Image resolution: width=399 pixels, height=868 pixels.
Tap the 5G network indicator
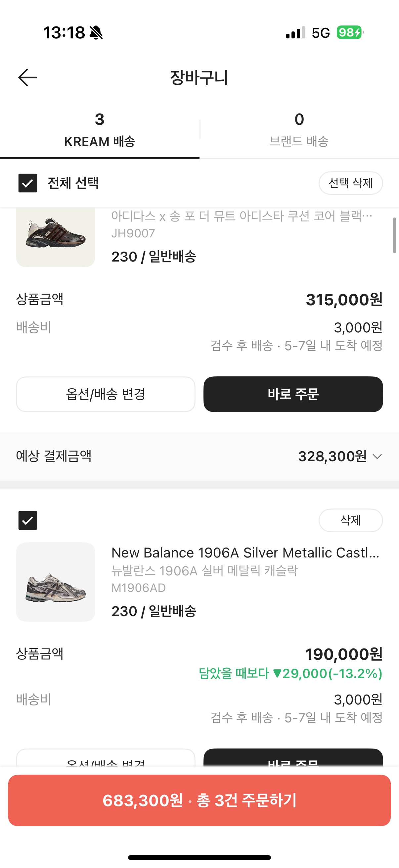point(321,33)
